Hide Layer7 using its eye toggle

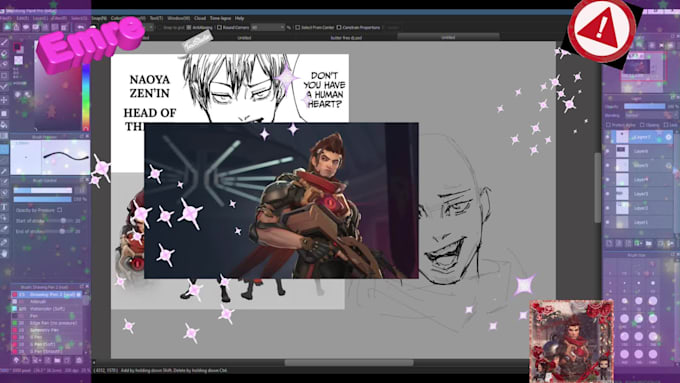(x=608, y=137)
